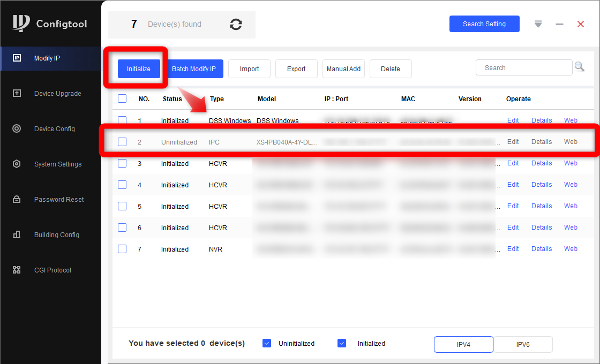Check the box for device number 4
Viewport: 600px width, 364px height.
[122, 185]
